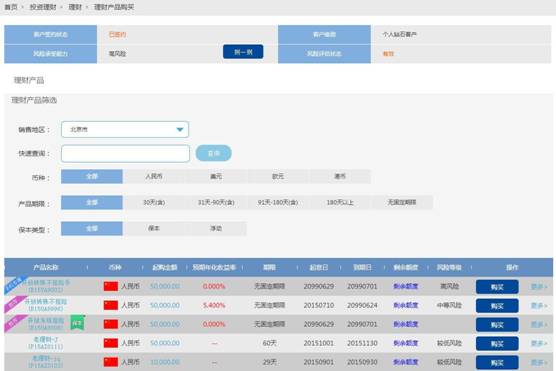
Task: Go to 投资理财 in the breadcrumb
Action: (43, 7)
